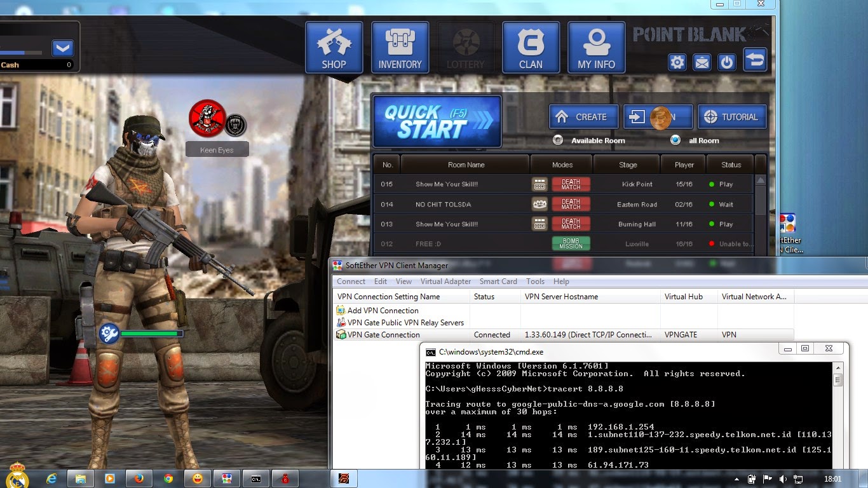Select Available Room radio option
868x488 pixels.
[558, 140]
